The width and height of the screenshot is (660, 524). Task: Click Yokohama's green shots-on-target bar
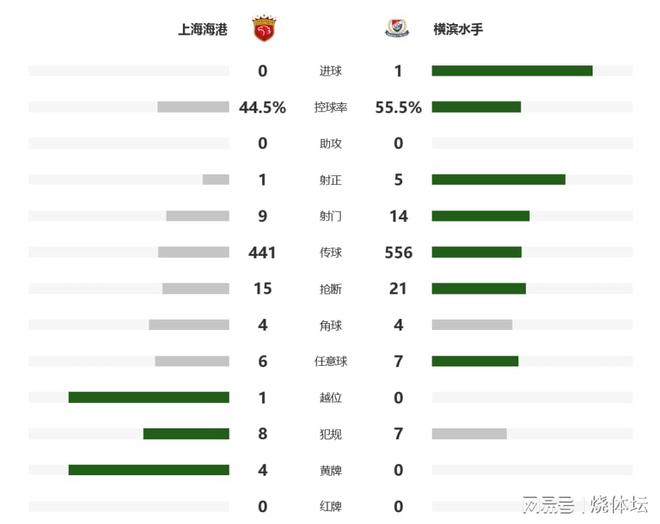(x=498, y=180)
